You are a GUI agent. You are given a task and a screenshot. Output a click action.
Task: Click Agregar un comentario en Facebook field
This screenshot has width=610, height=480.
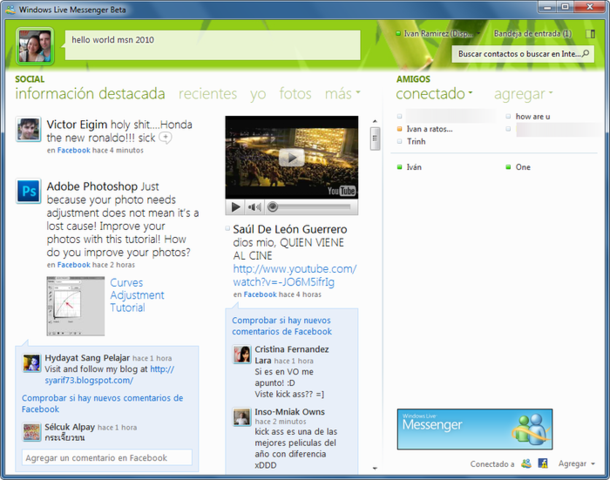tap(107, 458)
